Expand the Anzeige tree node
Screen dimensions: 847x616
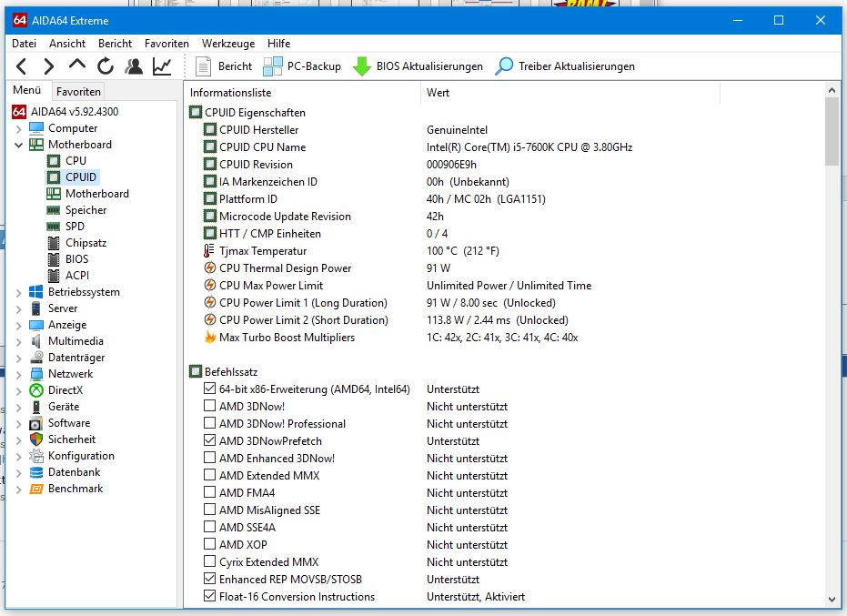point(19,326)
